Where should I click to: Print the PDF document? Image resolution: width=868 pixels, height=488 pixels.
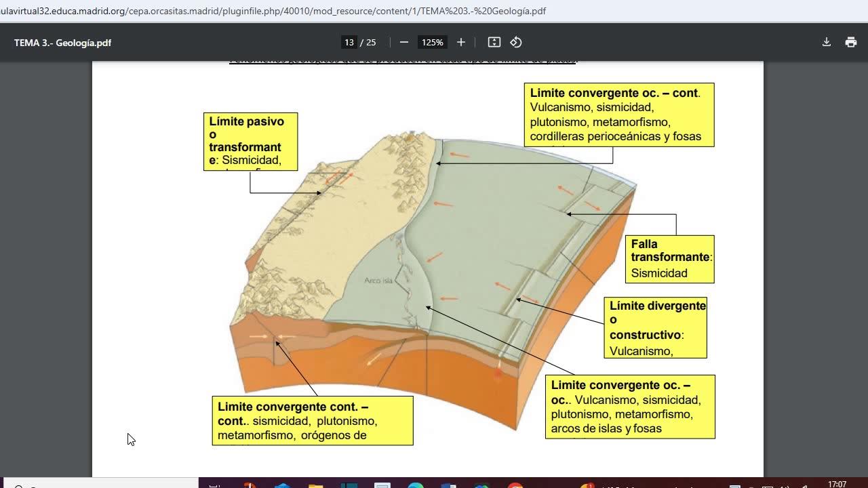click(851, 42)
